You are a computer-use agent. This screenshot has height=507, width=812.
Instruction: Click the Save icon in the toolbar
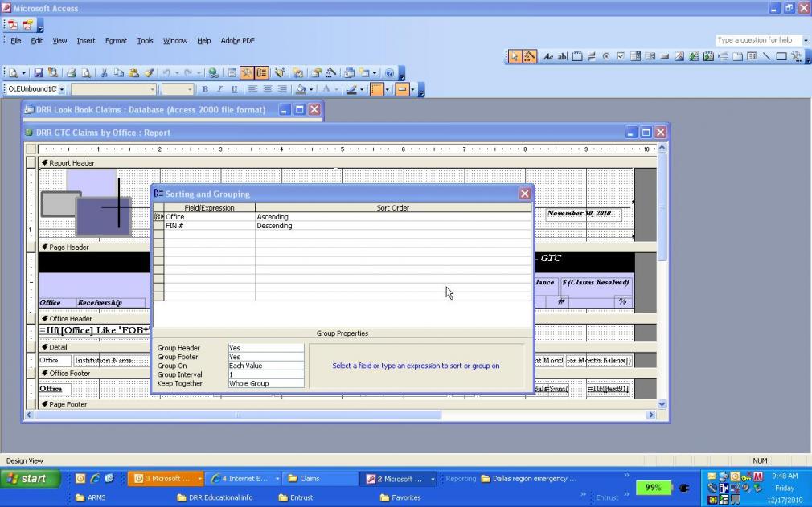click(x=38, y=73)
